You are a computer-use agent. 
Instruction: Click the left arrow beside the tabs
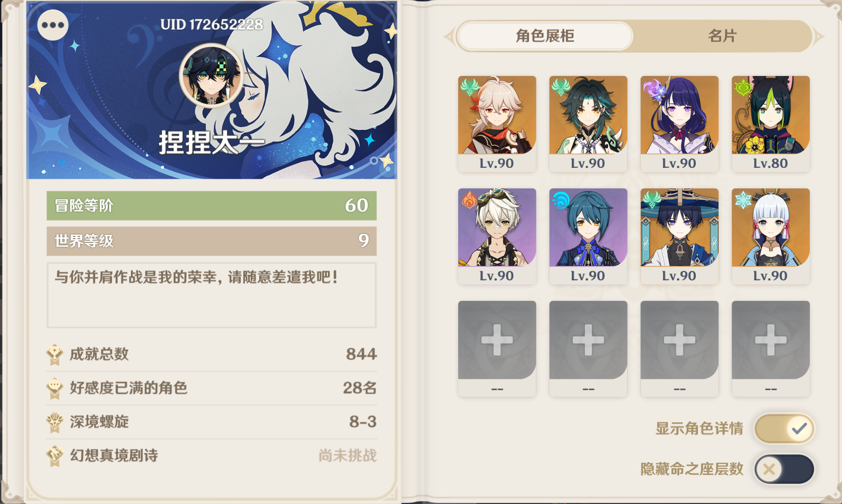[x=450, y=36]
